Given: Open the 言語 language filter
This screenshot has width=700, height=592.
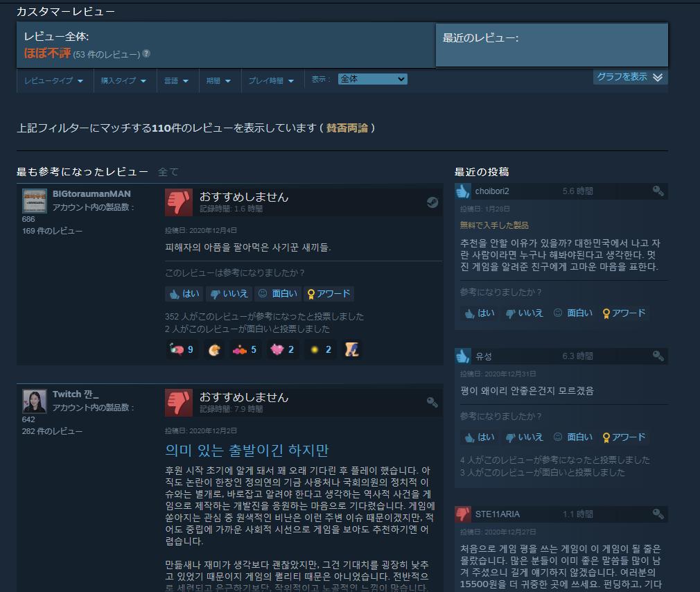Looking at the screenshot, I should pyautogui.click(x=176, y=81).
